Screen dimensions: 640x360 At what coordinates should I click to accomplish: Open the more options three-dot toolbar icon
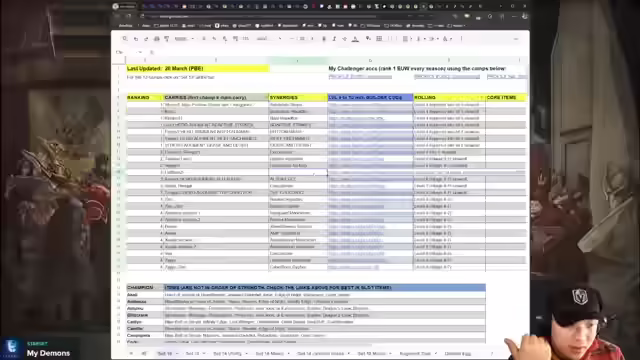click(462, 39)
